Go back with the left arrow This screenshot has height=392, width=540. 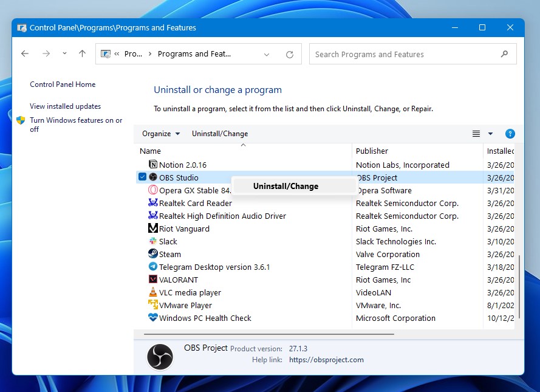pyautogui.click(x=25, y=53)
